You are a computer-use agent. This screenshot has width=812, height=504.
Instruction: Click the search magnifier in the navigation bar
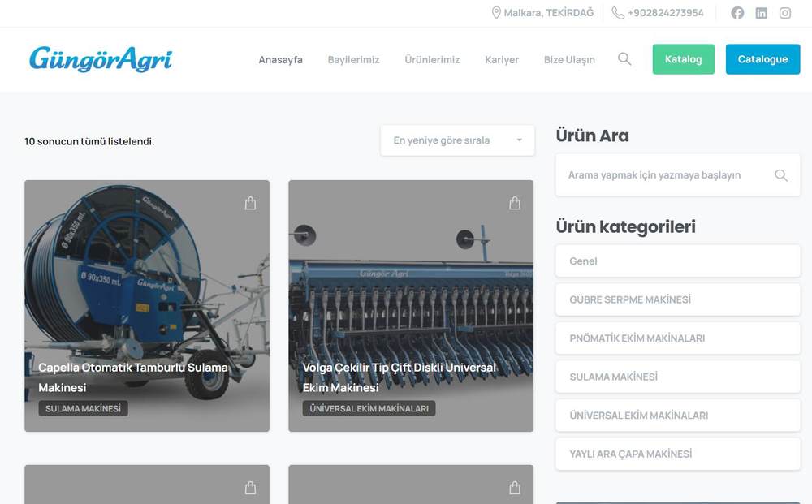point(624,59)
